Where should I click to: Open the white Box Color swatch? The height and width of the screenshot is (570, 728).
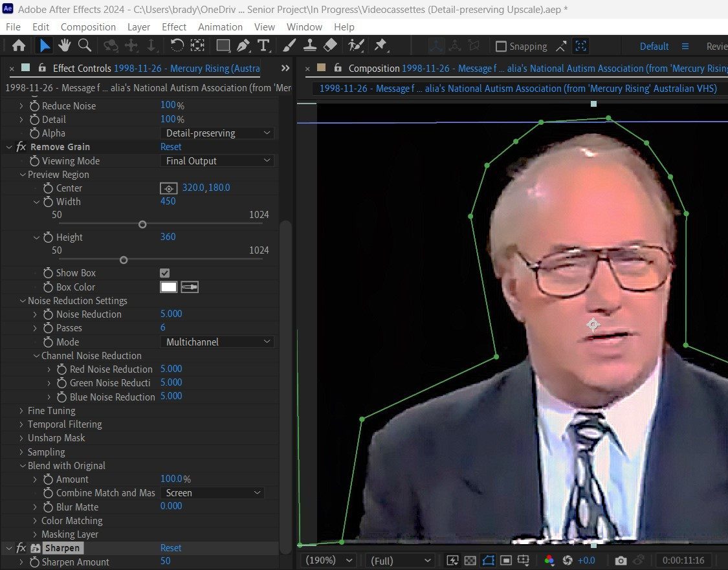(168, 287)
